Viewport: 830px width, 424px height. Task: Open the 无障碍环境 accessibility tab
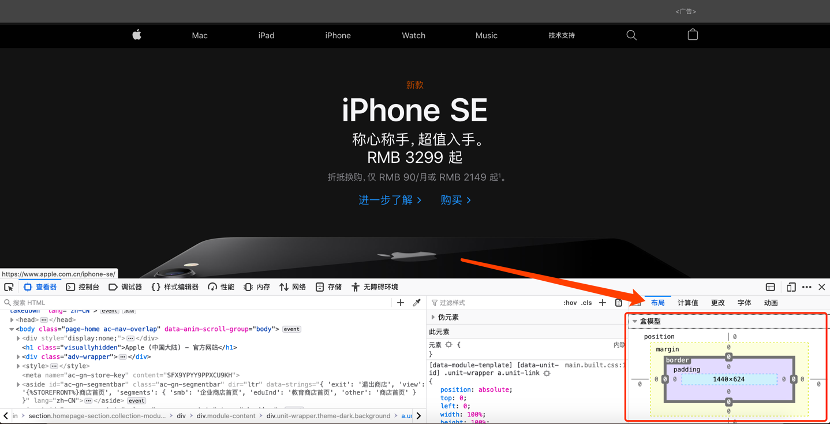(374, 287)
